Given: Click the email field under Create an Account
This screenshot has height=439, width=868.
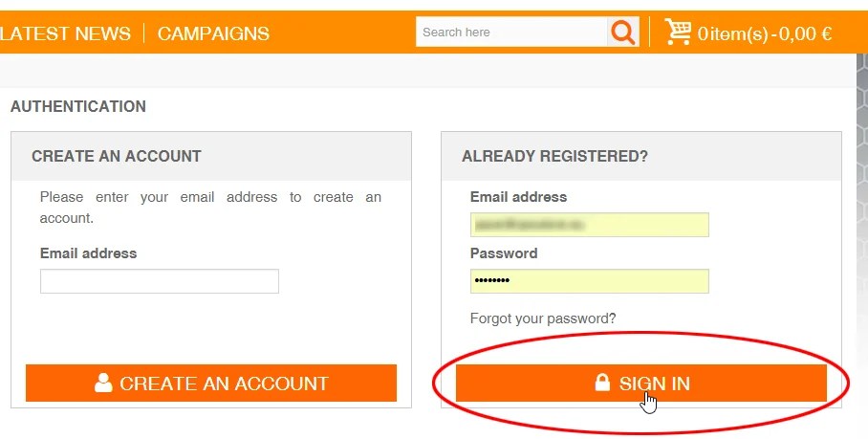Looking at the screenshot, I should click(x=159, y=281).
